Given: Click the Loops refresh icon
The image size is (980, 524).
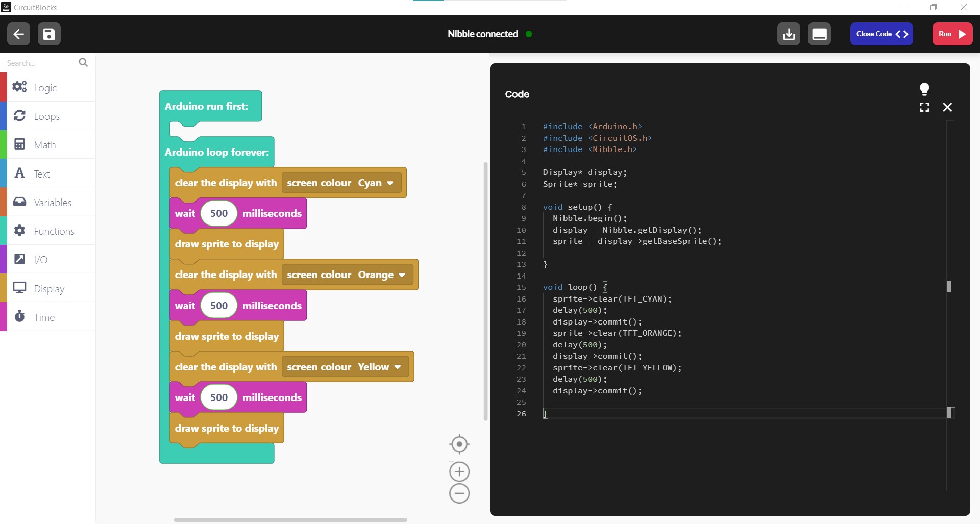Looking at the screenshot, I should pyautogui.click(x=19, y=116).
